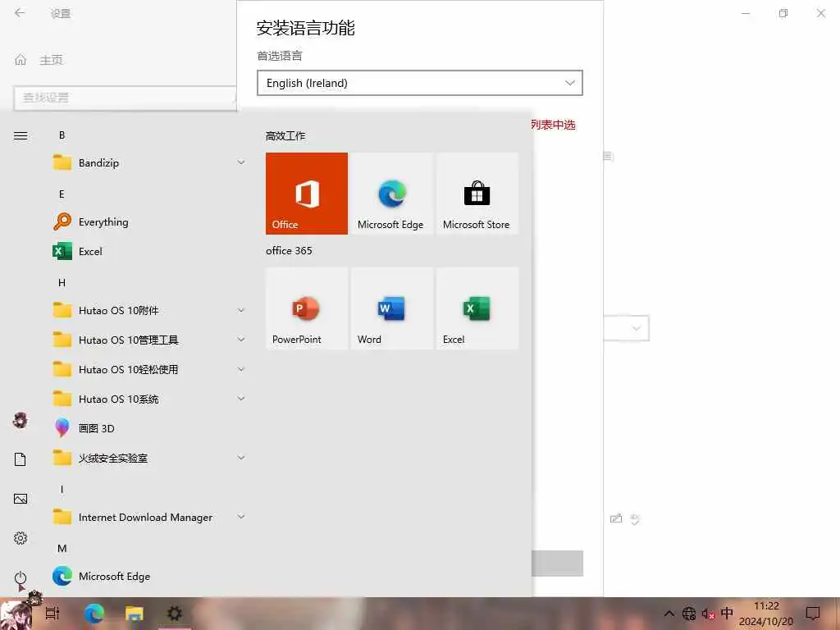
Task: Click the Settings search box
Action: pos(125,98)
